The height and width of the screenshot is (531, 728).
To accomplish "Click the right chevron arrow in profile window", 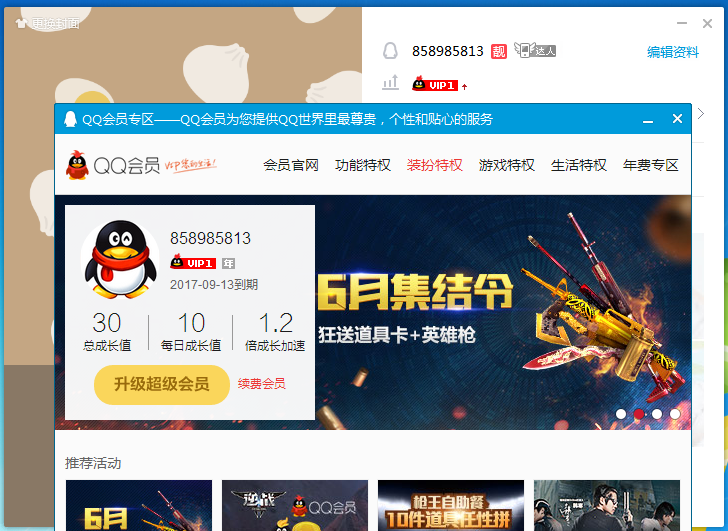I will pyautogui.click(x=701, y=113).
